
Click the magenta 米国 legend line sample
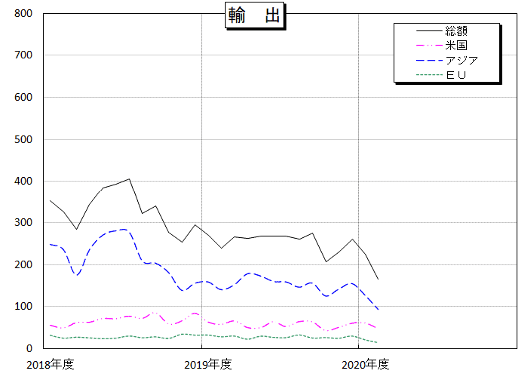click(429, 45)
